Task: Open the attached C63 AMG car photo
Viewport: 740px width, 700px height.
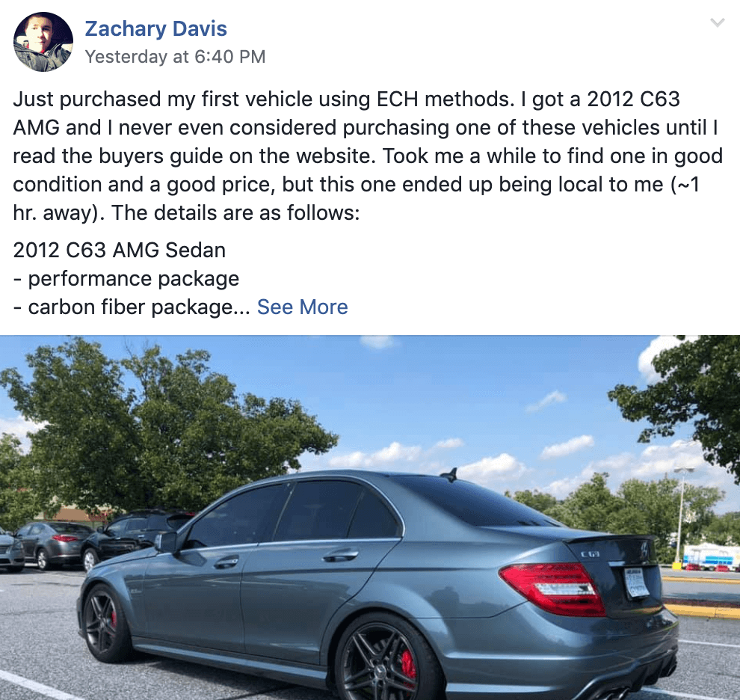Action: pyautogui.click(x=370, y=518)
